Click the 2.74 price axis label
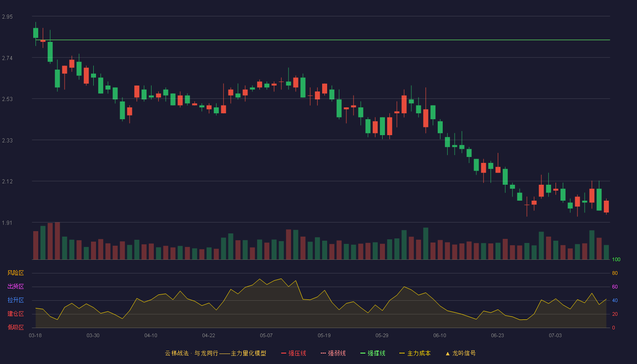The width and height of the screenshot is (637, 364). [x=7, y=58]
